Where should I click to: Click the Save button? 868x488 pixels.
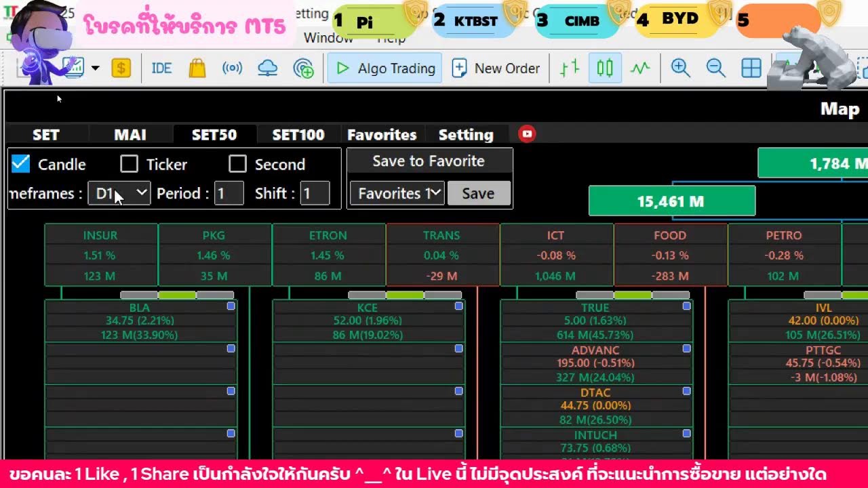478,193
